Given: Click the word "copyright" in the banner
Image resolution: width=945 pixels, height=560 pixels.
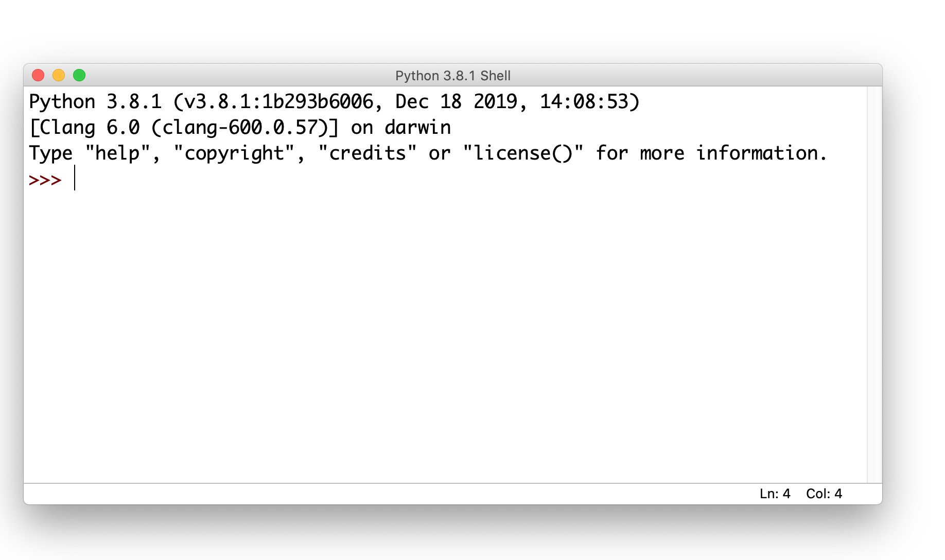Looking at the screenshot, I should [x=234, y=153].
